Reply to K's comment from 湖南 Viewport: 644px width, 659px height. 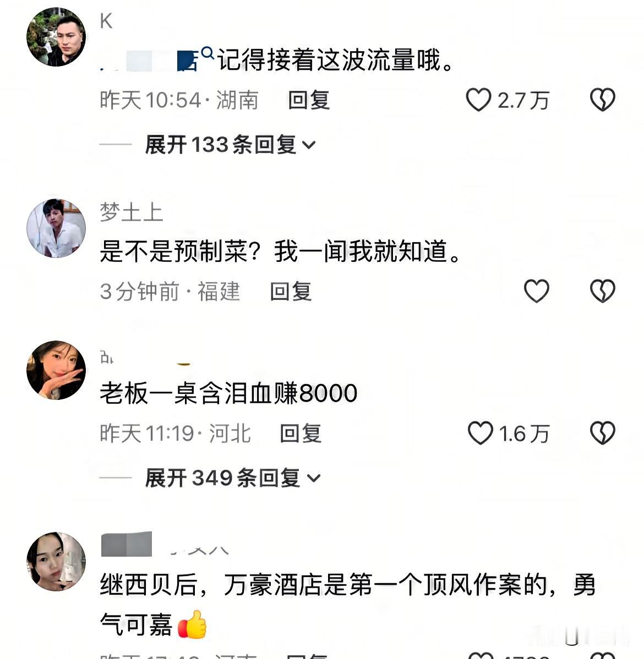309,101
